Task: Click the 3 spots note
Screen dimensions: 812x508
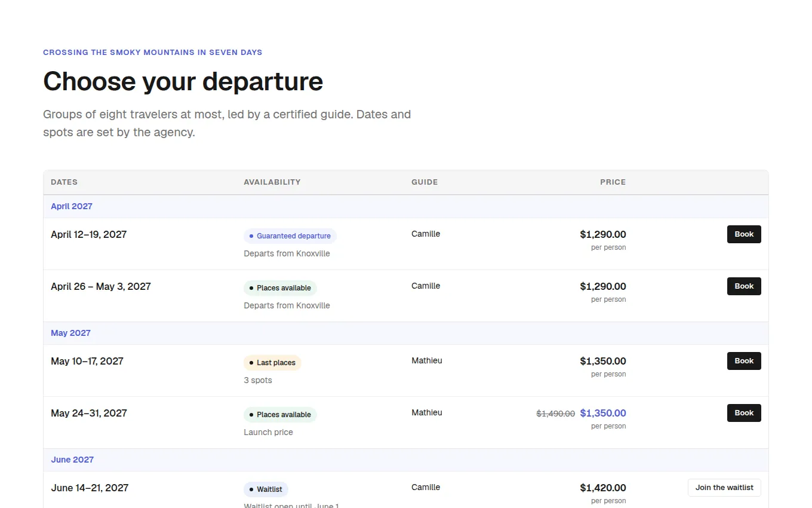Action: tap(258, 380)
